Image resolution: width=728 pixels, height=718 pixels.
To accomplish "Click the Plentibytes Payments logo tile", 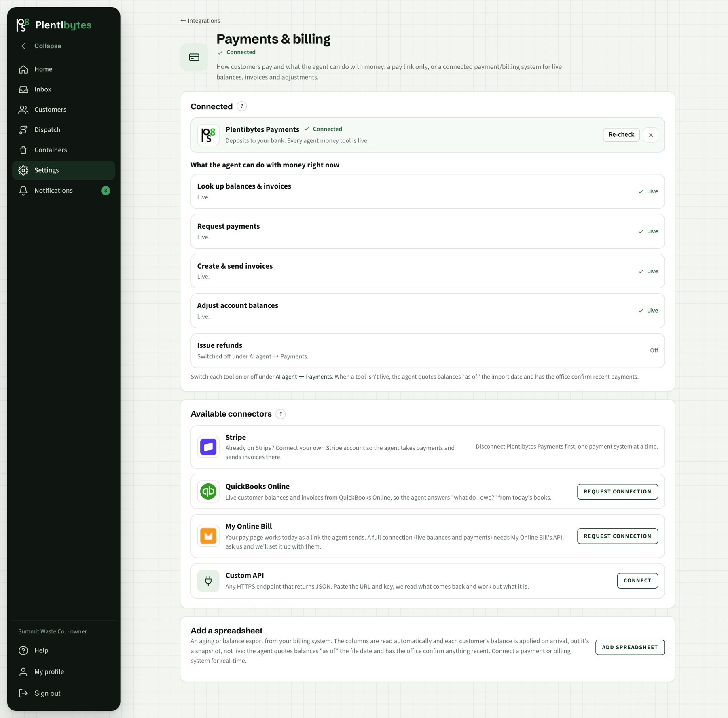I will 208,135.
